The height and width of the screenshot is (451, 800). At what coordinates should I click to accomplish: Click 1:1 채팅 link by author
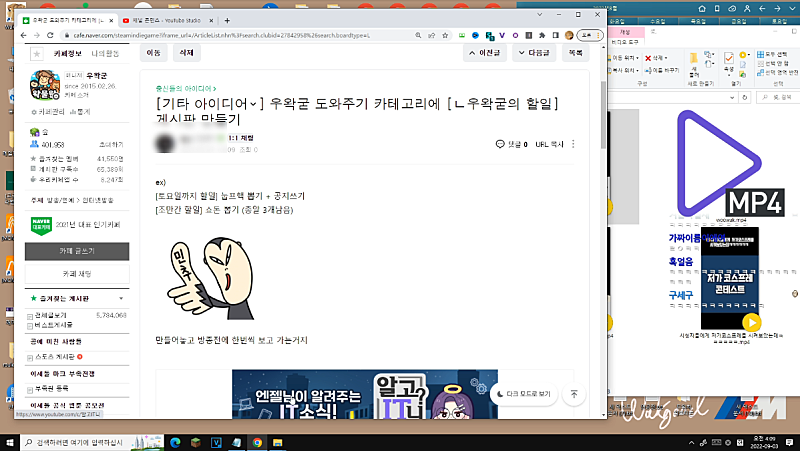tap(241, 138)
